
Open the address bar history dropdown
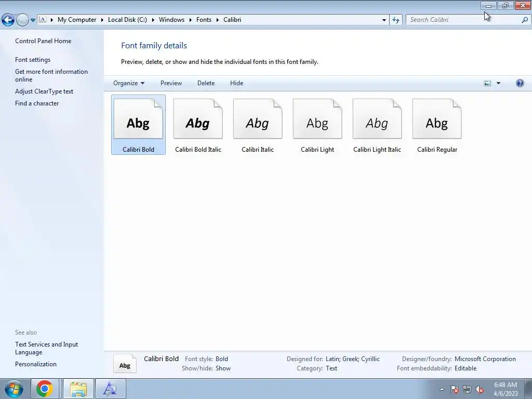(384, 20)
